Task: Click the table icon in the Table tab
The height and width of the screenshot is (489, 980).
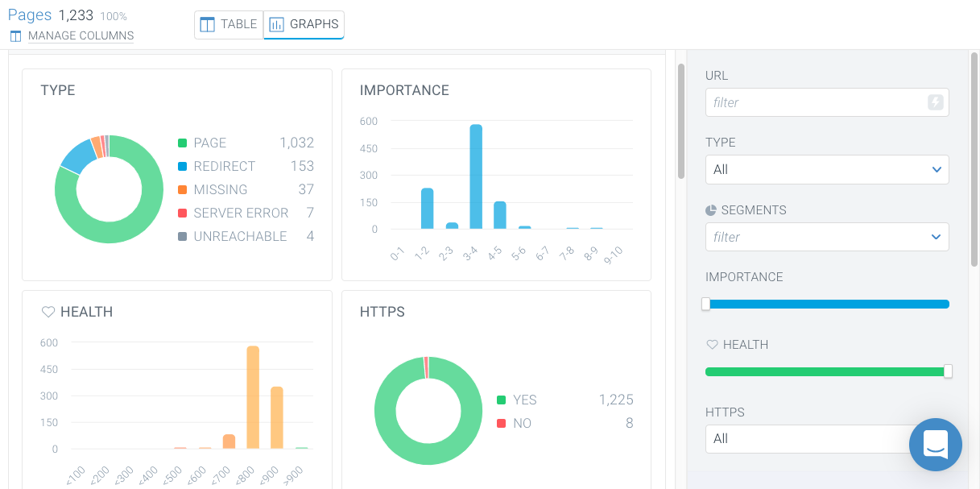Action: (x=208, y=24)
